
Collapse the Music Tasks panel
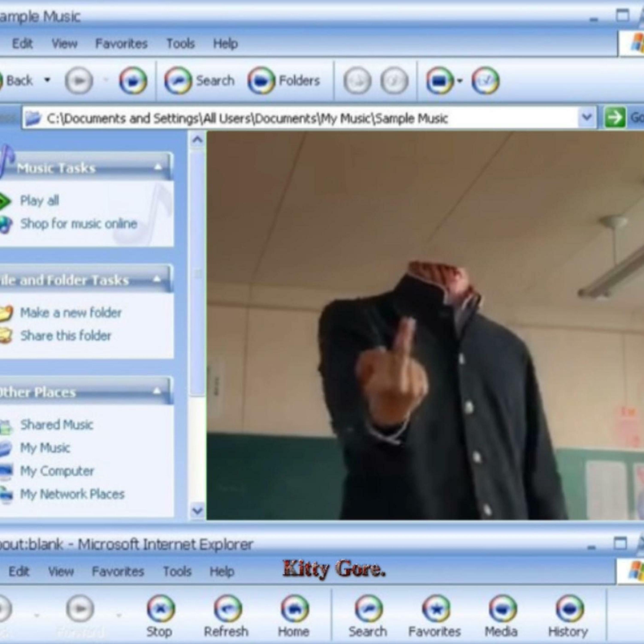[158, 167]
